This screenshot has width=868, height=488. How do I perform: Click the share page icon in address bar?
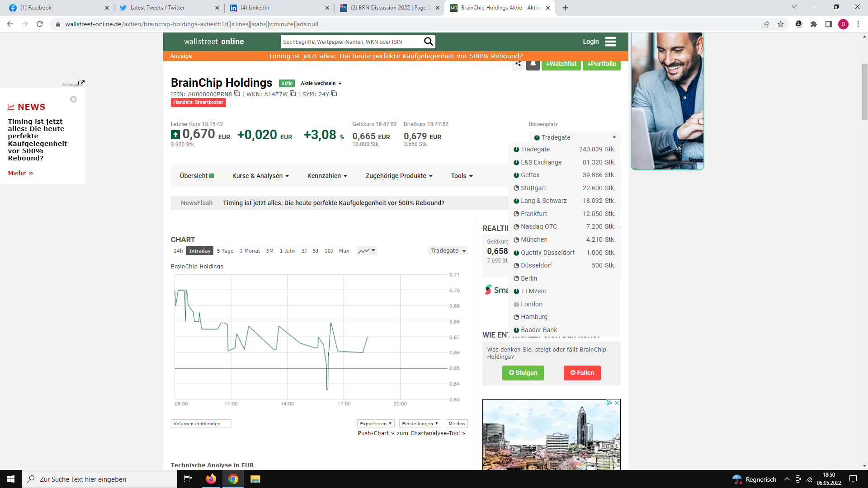(x=766, y=24)
